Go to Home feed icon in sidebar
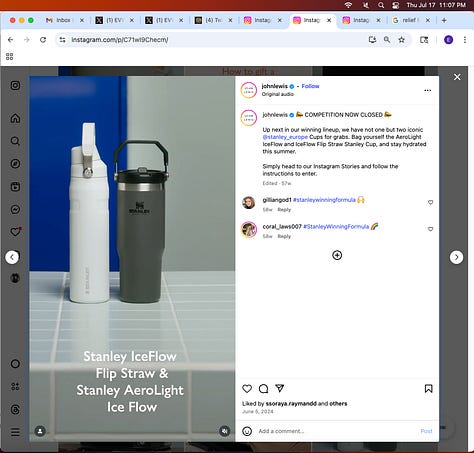 pos(15,118)
